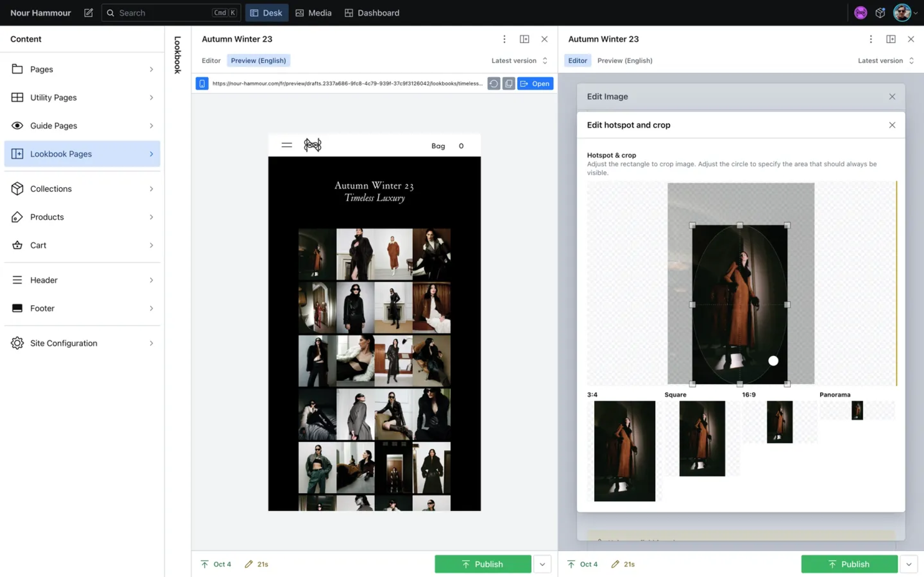Click the refresh preview icon
Screen dimensions: 924x577
(x=493, y=84)
